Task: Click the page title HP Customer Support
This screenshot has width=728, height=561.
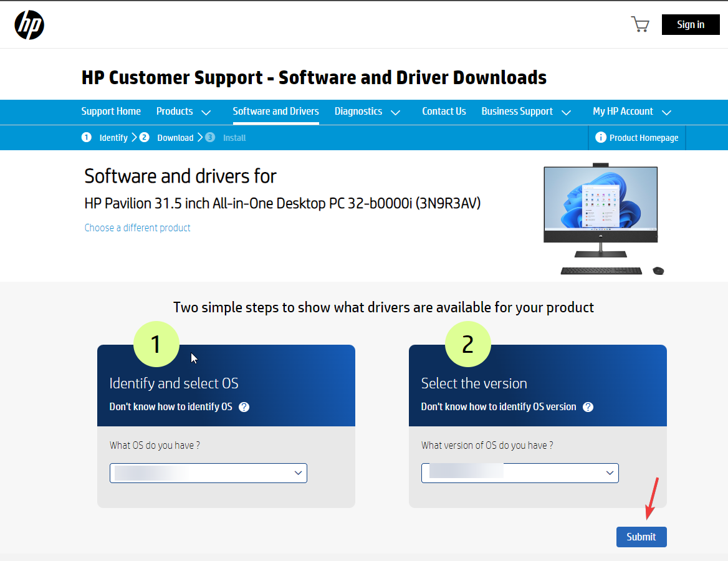Action: 314,77
